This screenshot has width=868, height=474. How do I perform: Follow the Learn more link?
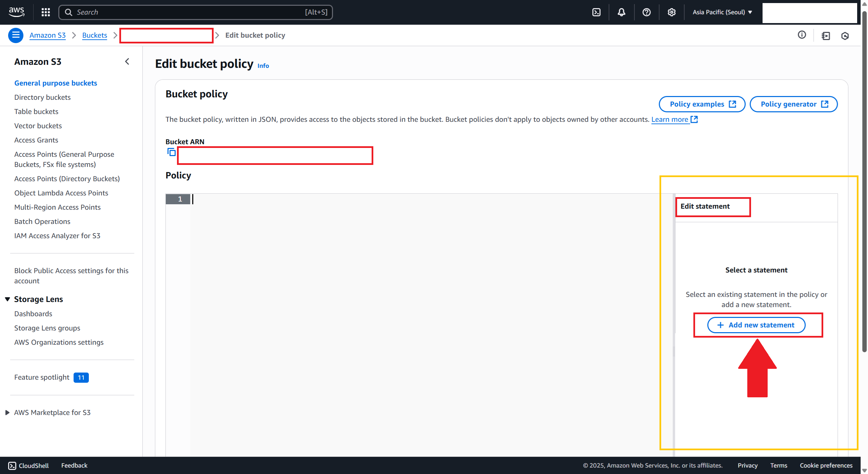670,119
